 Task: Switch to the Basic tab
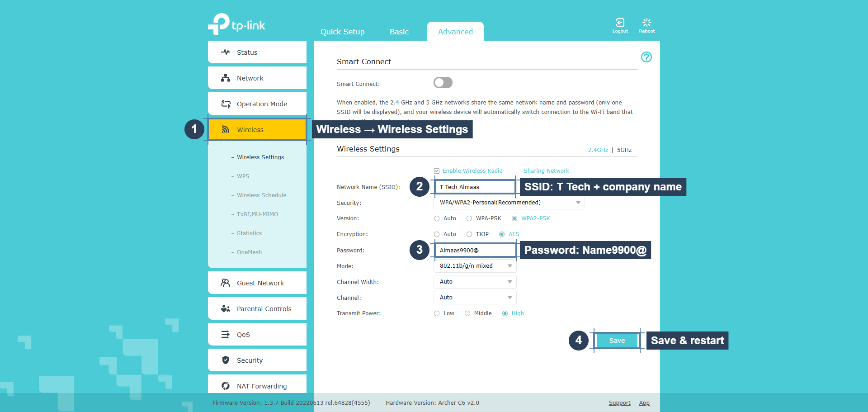399,32
